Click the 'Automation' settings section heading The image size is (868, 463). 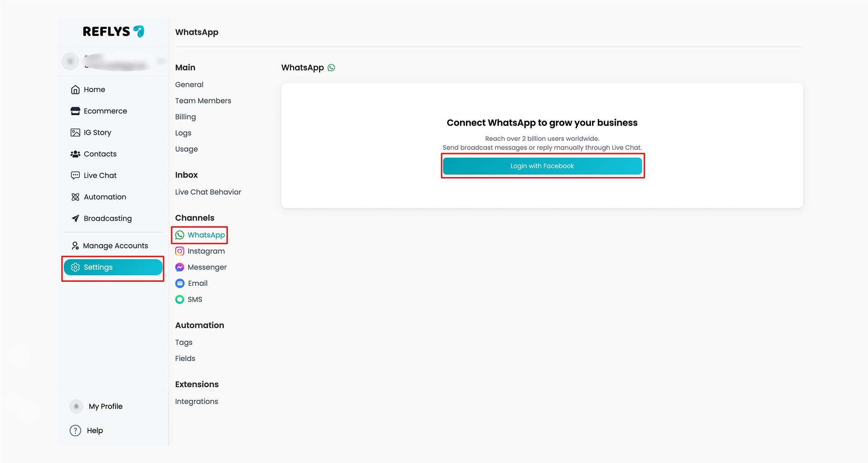200,325
